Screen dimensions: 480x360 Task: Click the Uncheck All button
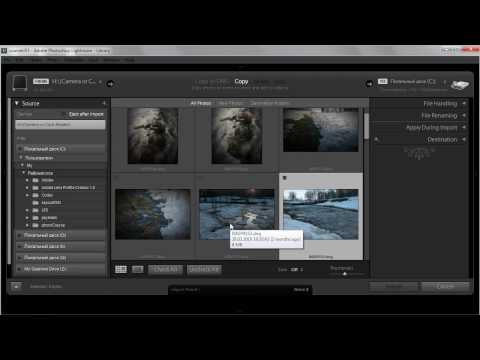click(204, 269)
